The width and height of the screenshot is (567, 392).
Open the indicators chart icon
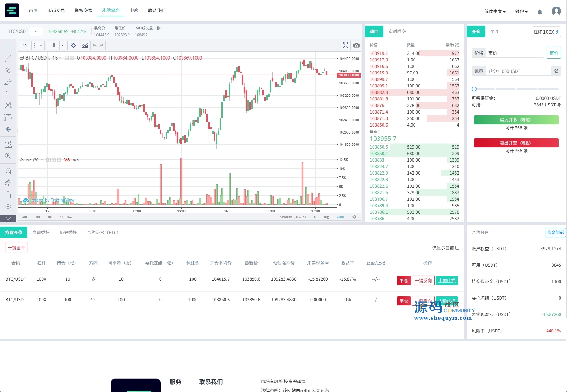coord(85,45)
